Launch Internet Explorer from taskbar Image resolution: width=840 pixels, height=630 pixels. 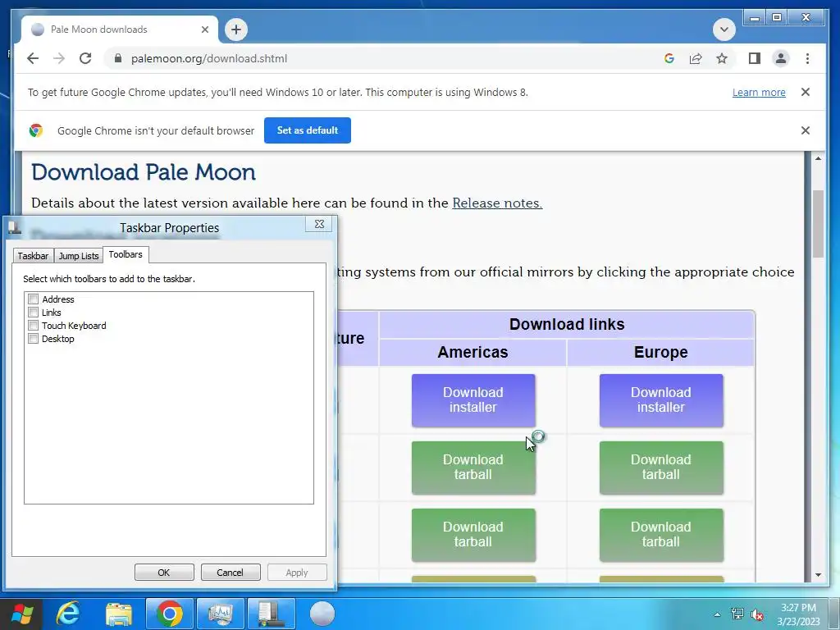69,614
